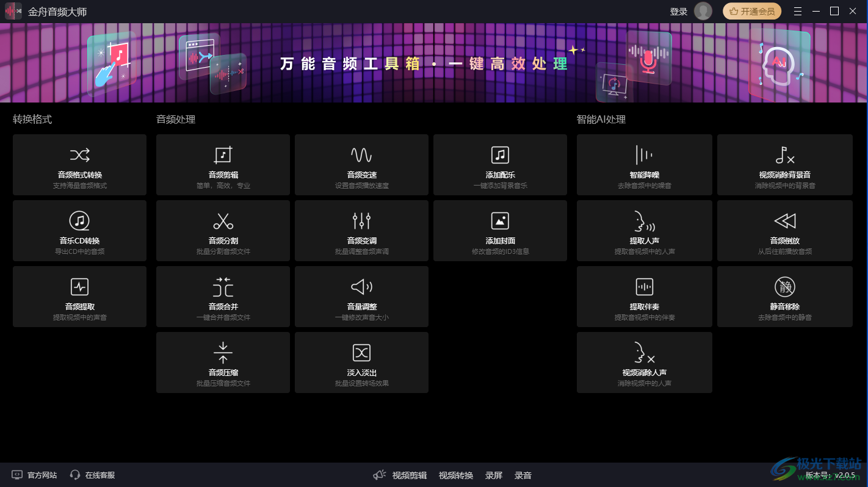Click the 从后往前播放音频 description text
868x487 pixels.
pos(785,251)
